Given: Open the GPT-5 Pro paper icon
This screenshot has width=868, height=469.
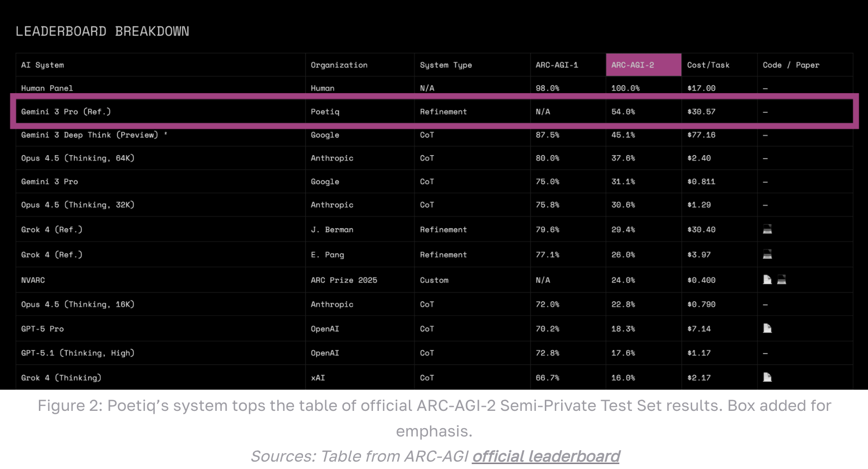Looking at the screenshot, I should (767, 328).
